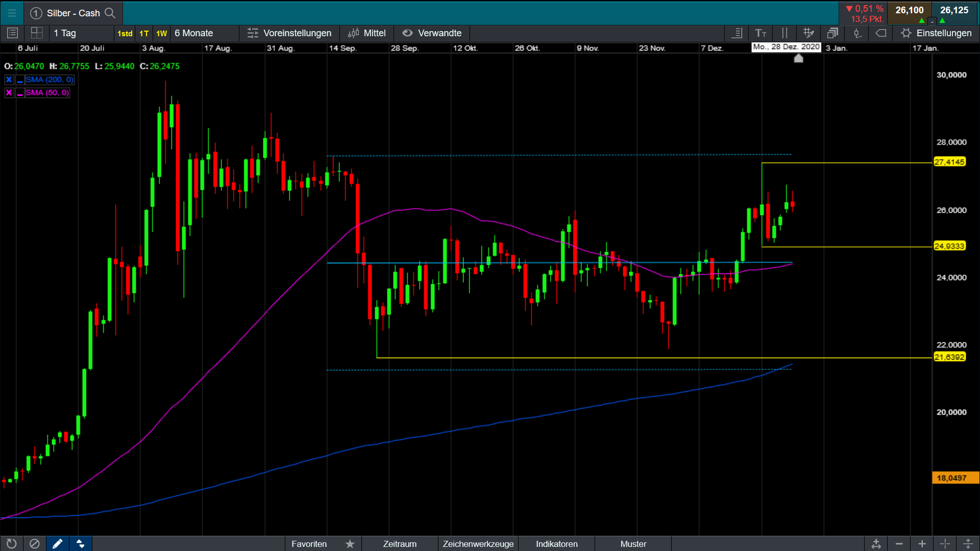Click the 27,4145 price level label
This screenshot has width=980, height=551.
pos(949,162)
